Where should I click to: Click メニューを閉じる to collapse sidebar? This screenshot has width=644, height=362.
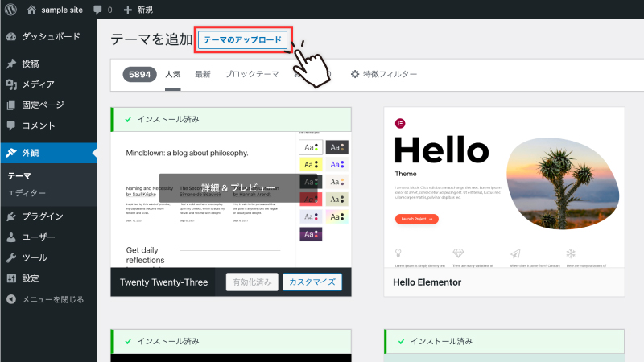click(x=52, y=299)
